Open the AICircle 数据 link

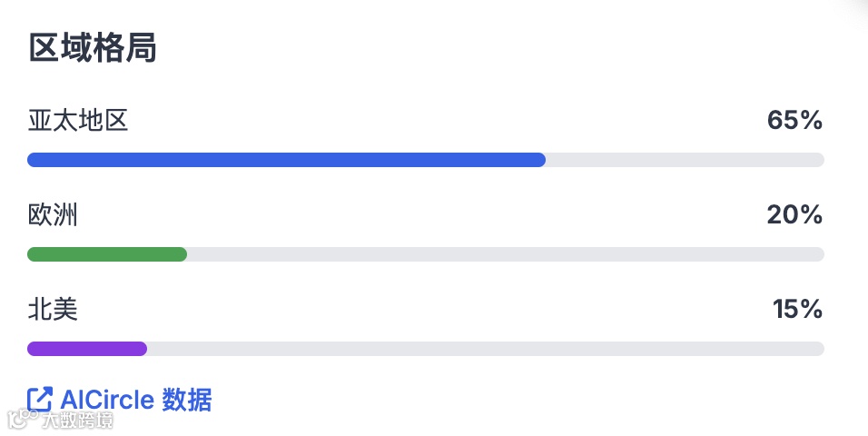click(x=120, y=400)
